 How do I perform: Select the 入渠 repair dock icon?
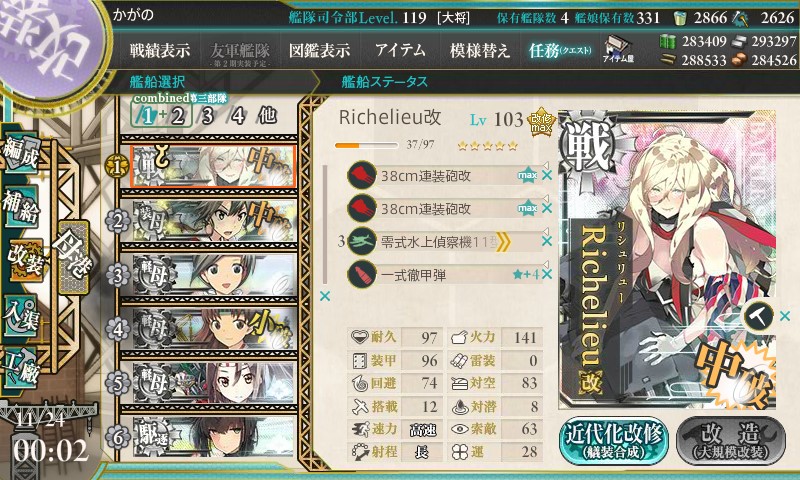[x=21, y=316]
